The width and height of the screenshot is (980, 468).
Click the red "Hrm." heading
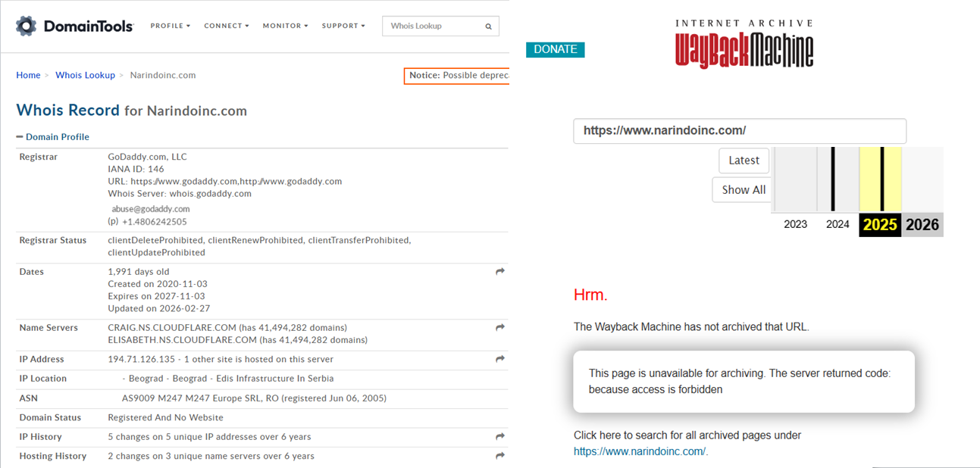point(590,295)
